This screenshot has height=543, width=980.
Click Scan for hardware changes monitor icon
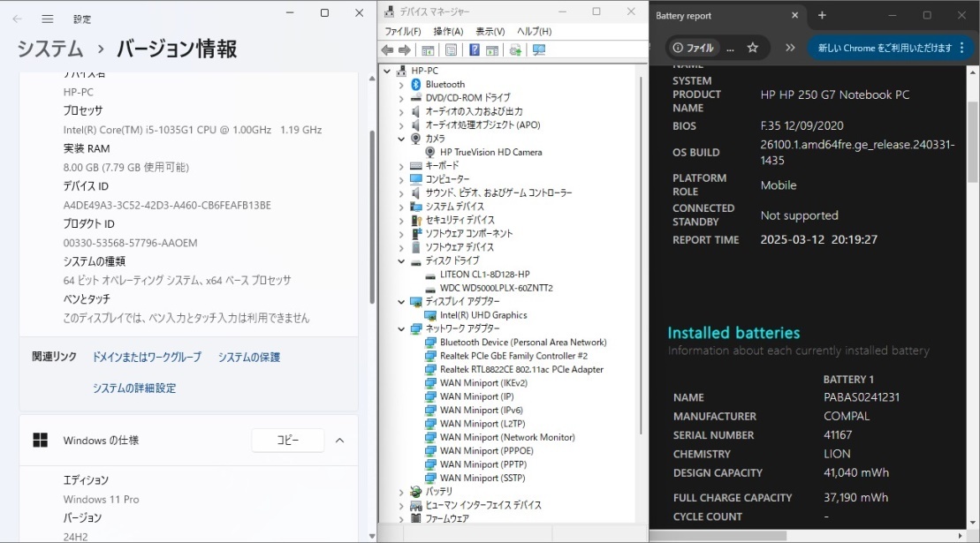point(539,50)
